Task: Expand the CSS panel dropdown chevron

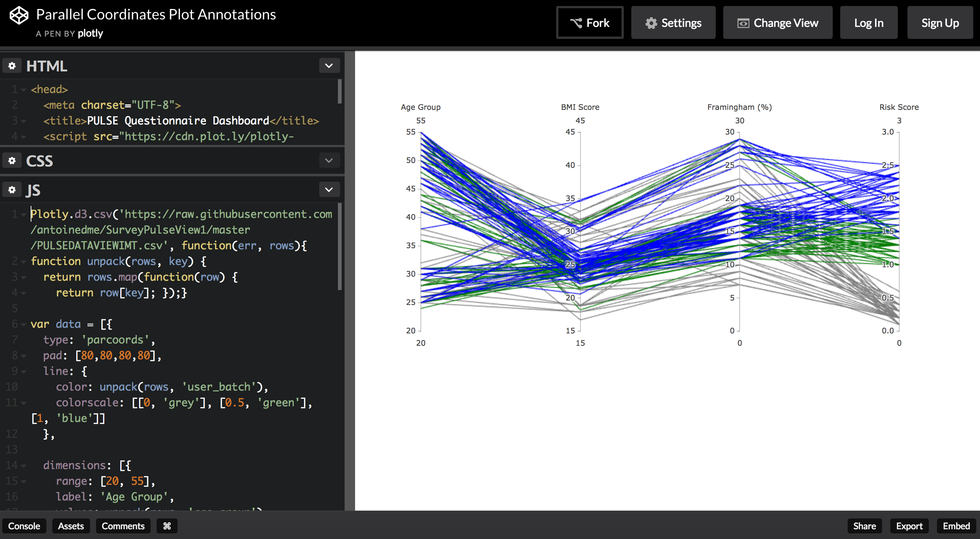Action: pos(329,160)
